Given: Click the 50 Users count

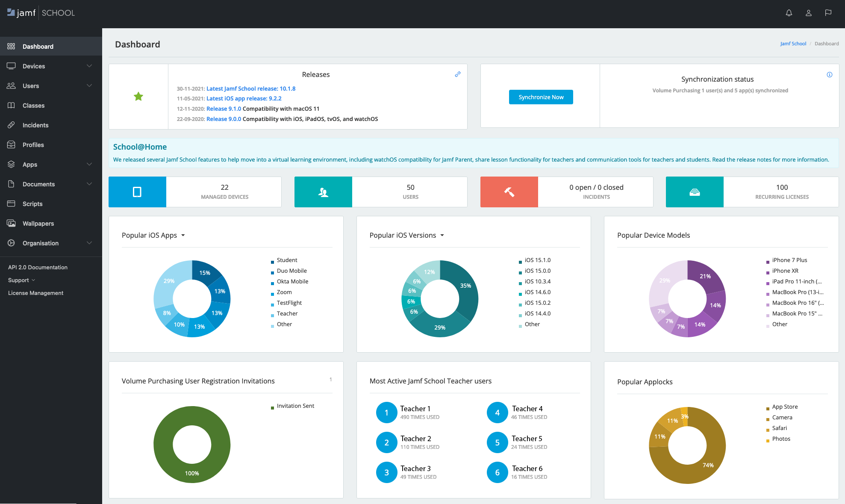Looking at the screenshot, I should pos(410,187).
